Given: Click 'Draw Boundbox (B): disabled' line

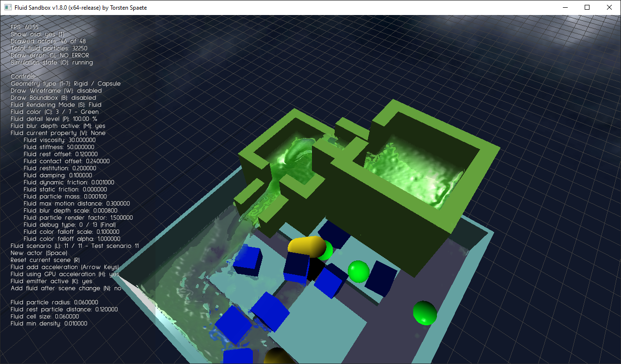Looking at the screenshot, I should click(x=53, y=98).
